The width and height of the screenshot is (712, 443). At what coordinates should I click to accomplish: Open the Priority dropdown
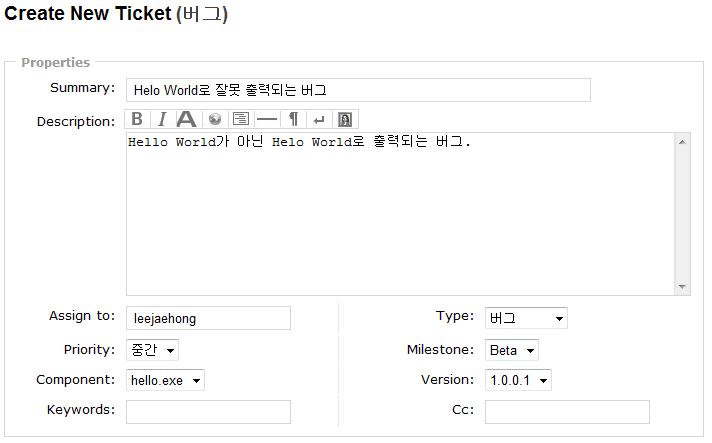pos(152,350)
